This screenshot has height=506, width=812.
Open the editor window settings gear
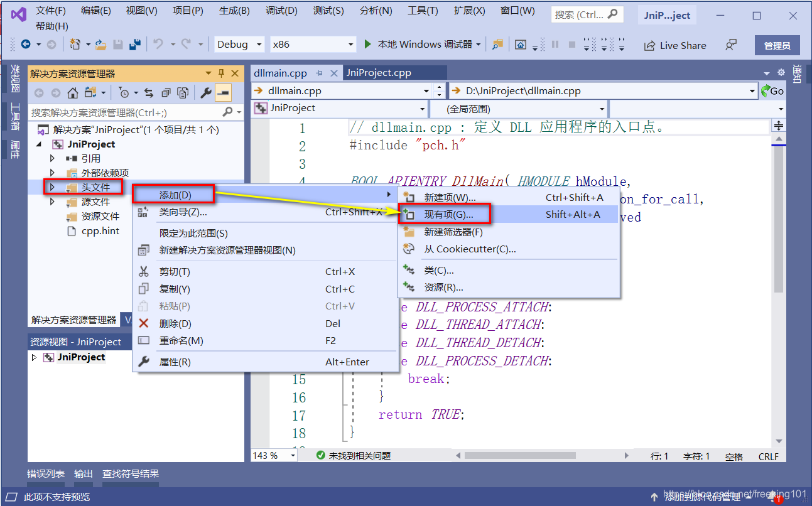781,73
